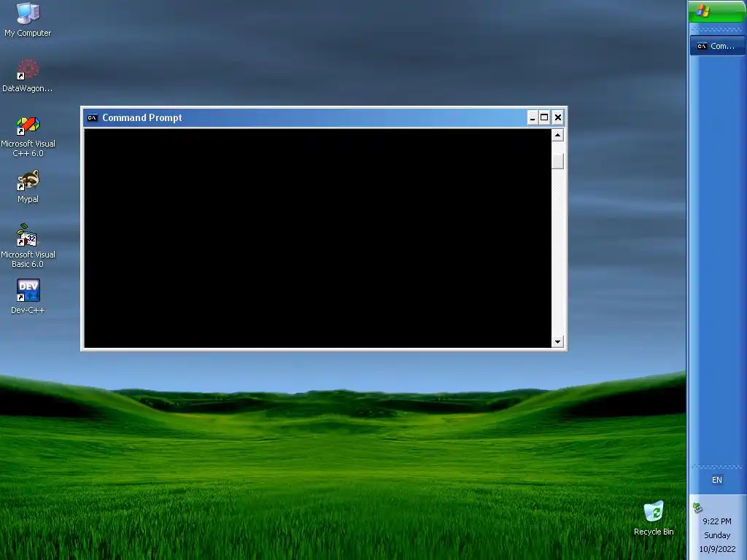Open the My Computer desktop icon
This screenshot has width=747, height=560.
(x=28, y=19)
